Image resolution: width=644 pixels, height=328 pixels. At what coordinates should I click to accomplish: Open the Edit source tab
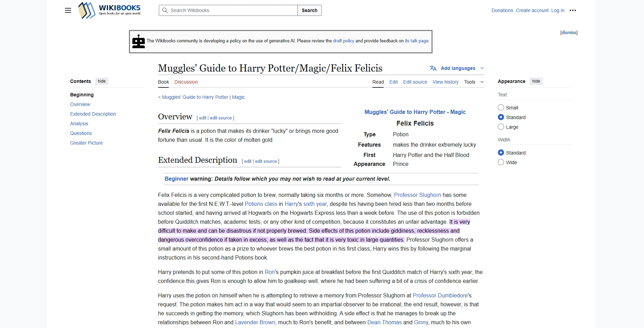tap(415, 82)
